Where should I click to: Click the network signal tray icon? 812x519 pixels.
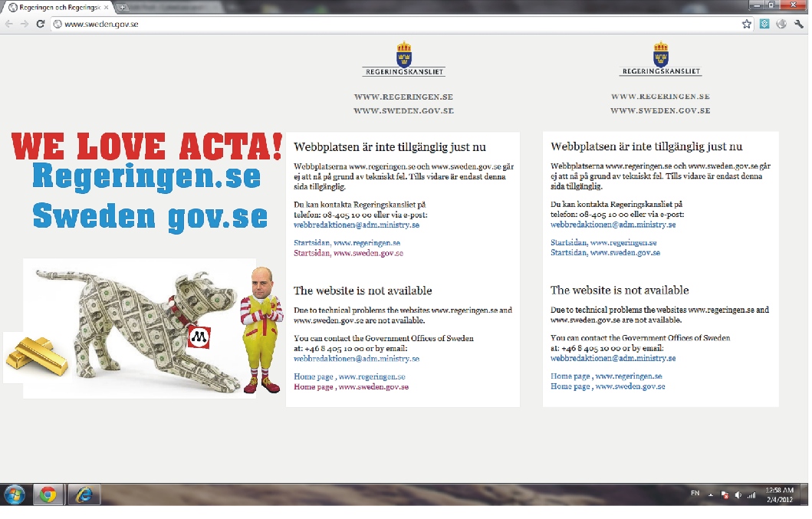pos(751,495)
